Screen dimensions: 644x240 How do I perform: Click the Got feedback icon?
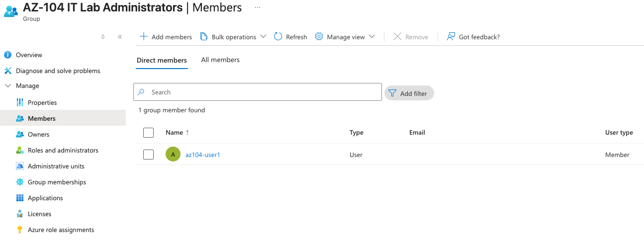point(451,37)
